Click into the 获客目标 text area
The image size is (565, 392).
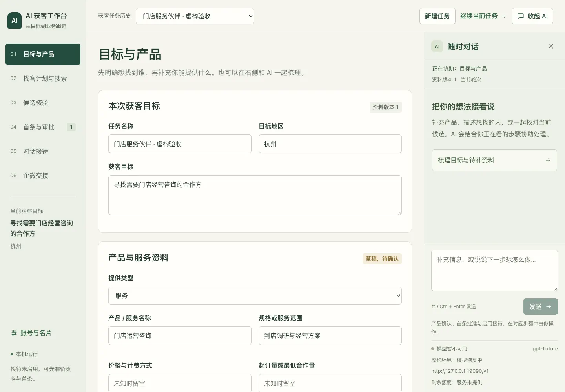click(255, 195)
